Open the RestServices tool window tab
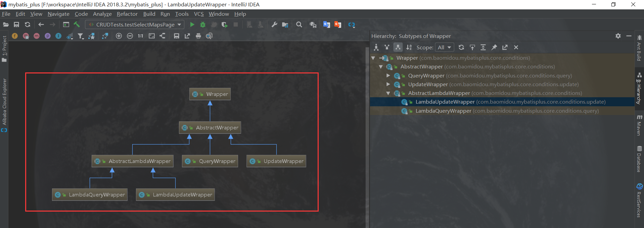The width and height of the screenshot is (644, 228). [x=639, y=201]
